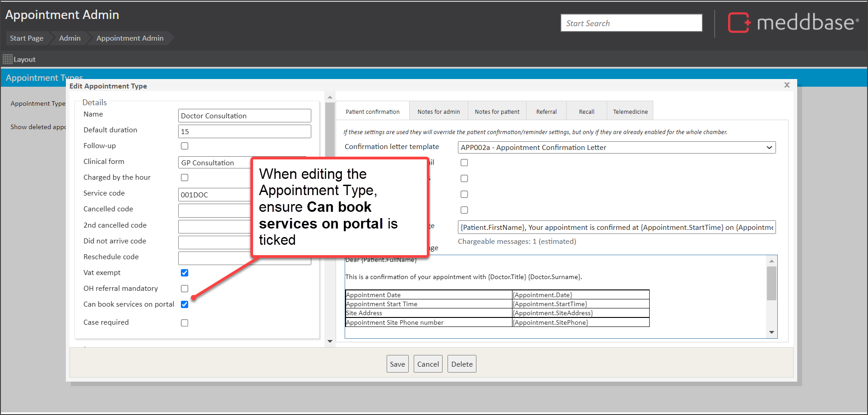Viewport: 868px width, 415px height.
Task: Switch to the Telemedicine tab
Action: coord(630,112)
